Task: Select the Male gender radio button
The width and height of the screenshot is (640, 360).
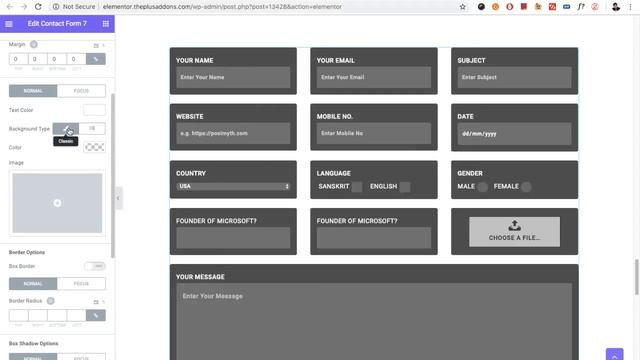Action: tap(482, 187)
